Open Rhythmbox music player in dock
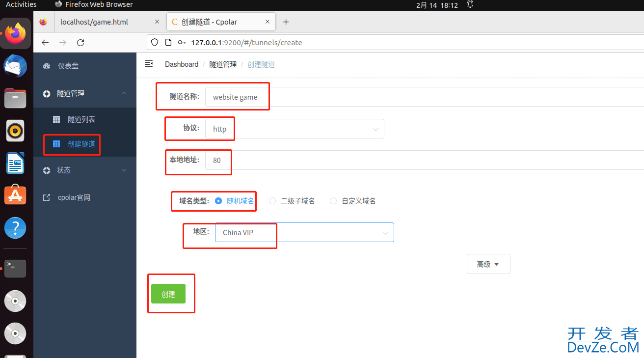Viewport: 644px width, 358px height. [16, 131]
